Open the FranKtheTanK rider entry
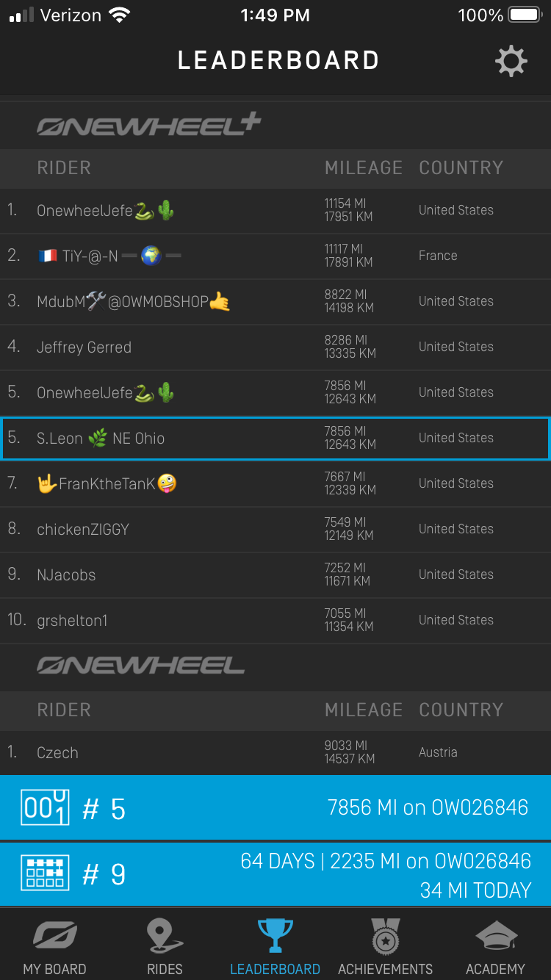Screen dimensions: 551x980 point(107,483)
